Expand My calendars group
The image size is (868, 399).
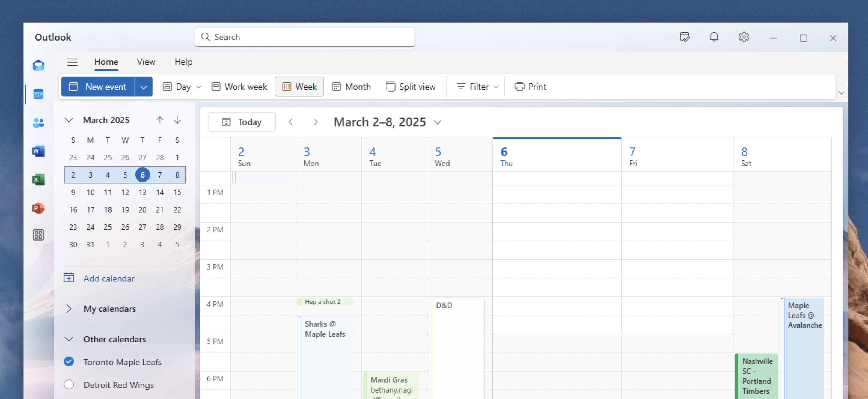[x=69, y=309]
